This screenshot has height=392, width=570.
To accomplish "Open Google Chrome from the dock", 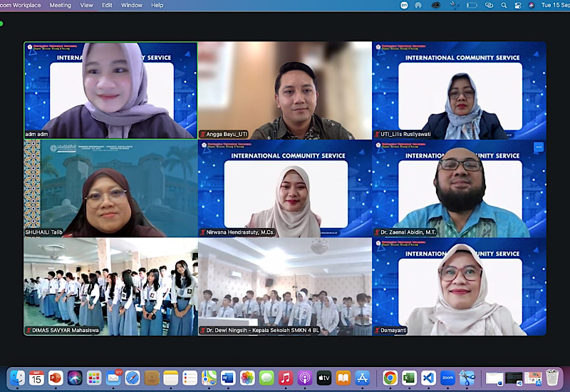I will point(390,378).
